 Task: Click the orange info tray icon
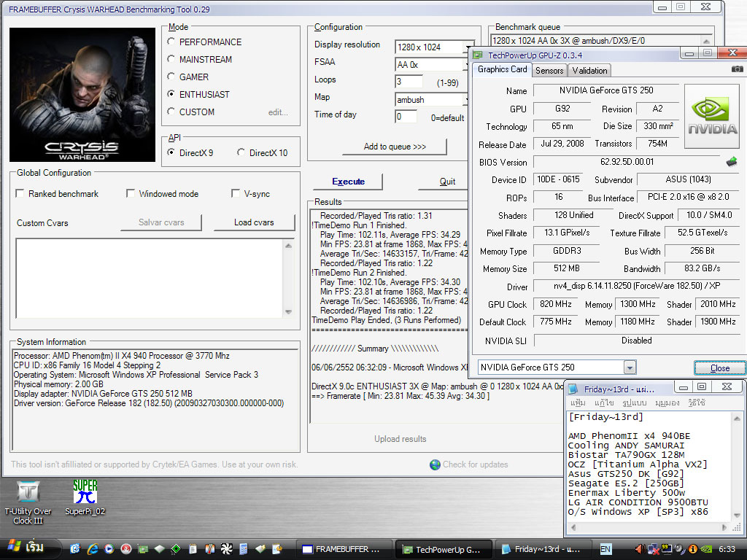(693, 549)
